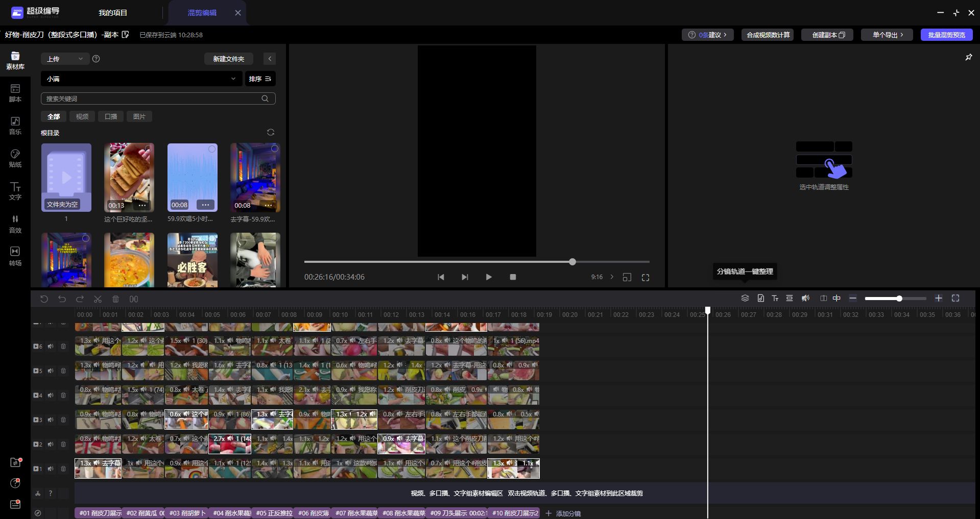
Task: Click the Tt text track icon in timeline toolbar
Action: 775,298
